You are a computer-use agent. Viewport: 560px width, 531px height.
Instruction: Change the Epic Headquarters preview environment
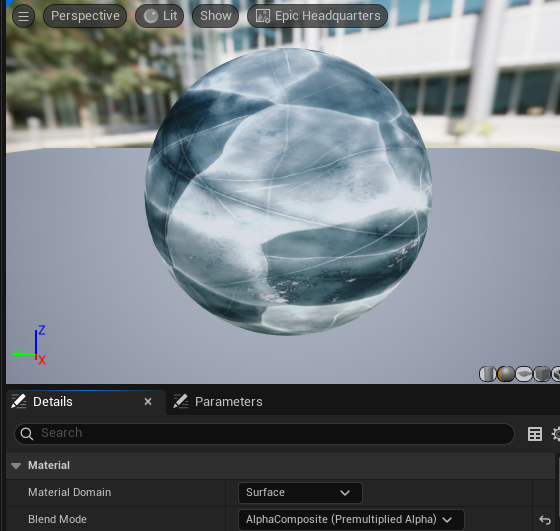point(318,16)
